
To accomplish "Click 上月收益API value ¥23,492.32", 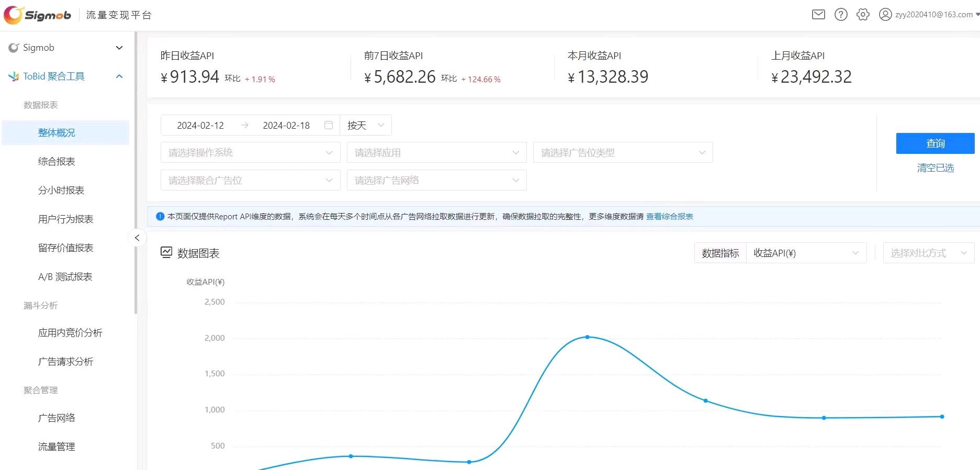I will coord(812,77).
